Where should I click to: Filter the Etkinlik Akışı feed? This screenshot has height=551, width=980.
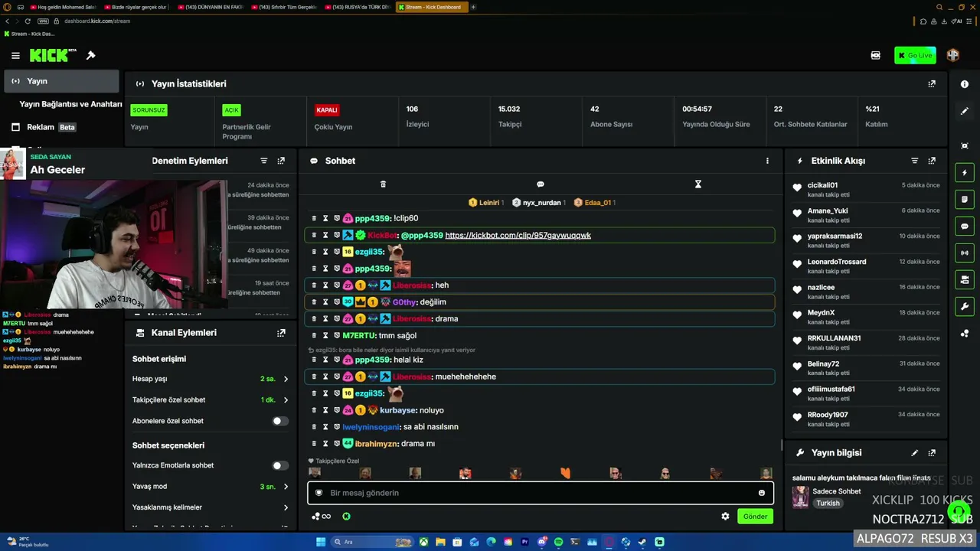(x=914, y=161)
